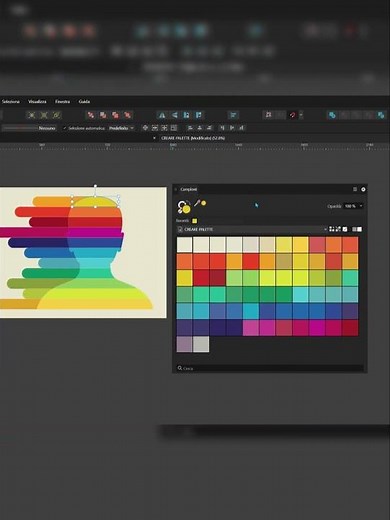Click the align right context toolbar icon
The image size is (390, 520).
click(x=209, y=128)
